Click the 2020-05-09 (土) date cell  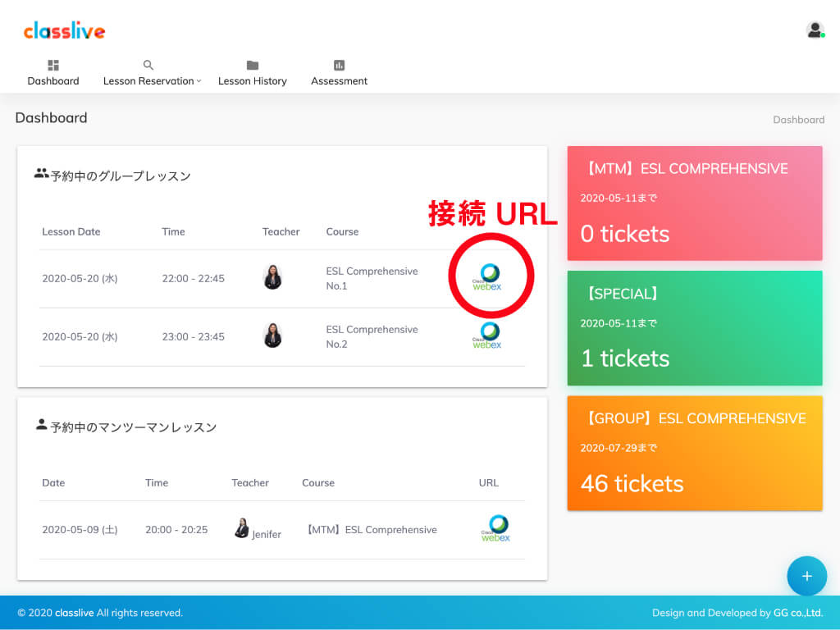pyautogui.click(x=80, y=530)
